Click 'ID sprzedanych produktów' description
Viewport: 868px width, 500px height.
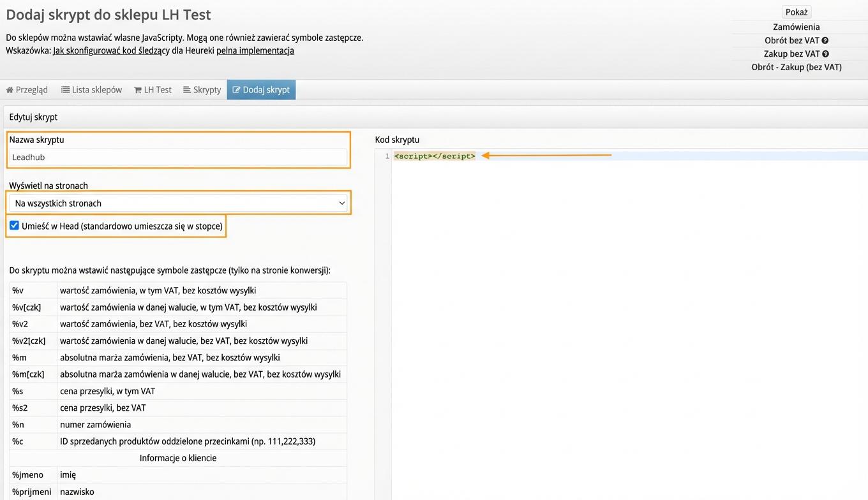click(x=188, y=441)
